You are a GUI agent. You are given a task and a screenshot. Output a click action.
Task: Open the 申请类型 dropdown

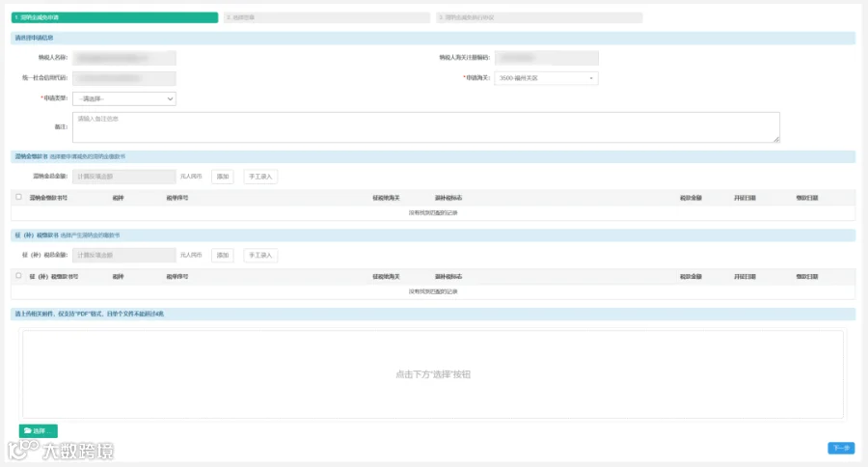coord(124,98)
